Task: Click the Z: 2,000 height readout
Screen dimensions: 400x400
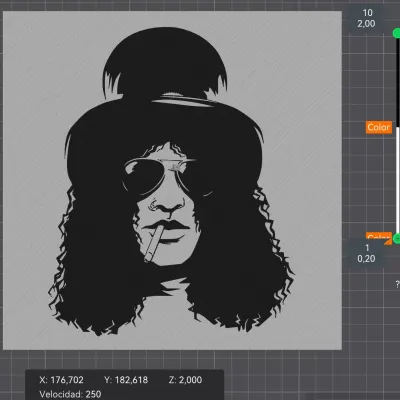Action: tap(186, 380)
